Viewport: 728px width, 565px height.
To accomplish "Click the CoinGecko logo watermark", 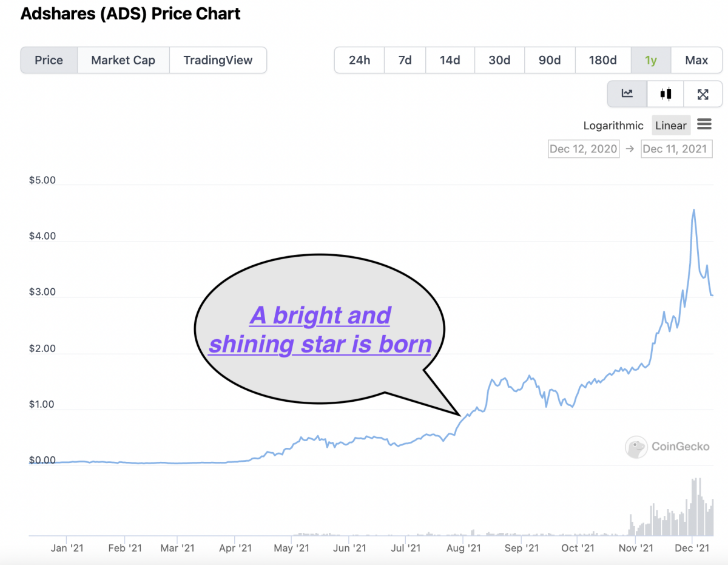I will tap(667, 447).
